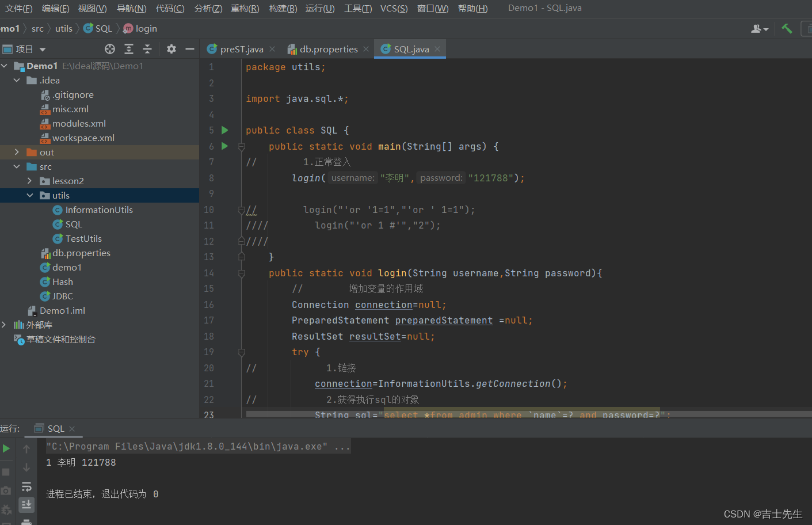Open the 帮助(H) menu
This screenshot has width=812, height=525.
[x=472, y=8]
